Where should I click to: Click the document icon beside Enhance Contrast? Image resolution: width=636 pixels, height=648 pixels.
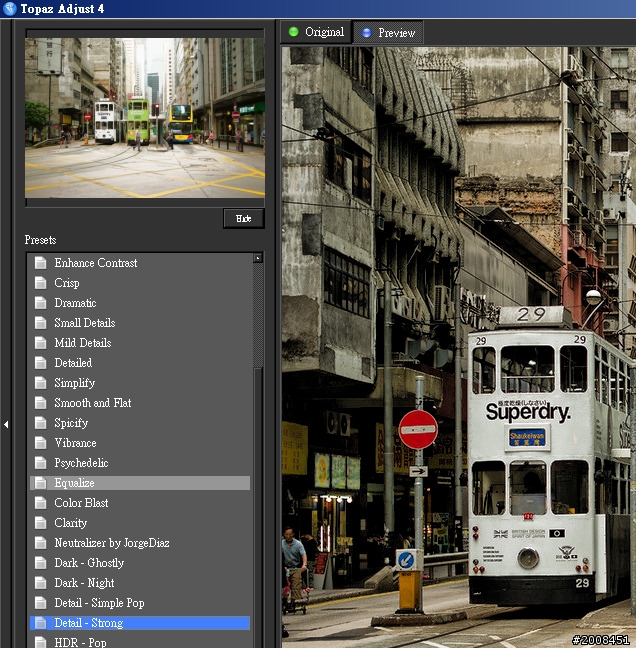pos(40,263)
